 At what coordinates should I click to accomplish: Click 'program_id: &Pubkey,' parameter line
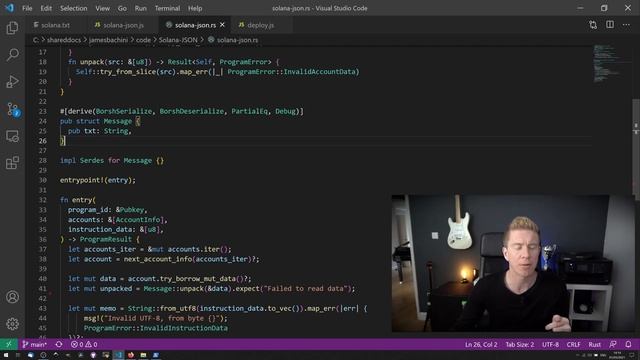[107, 210]
